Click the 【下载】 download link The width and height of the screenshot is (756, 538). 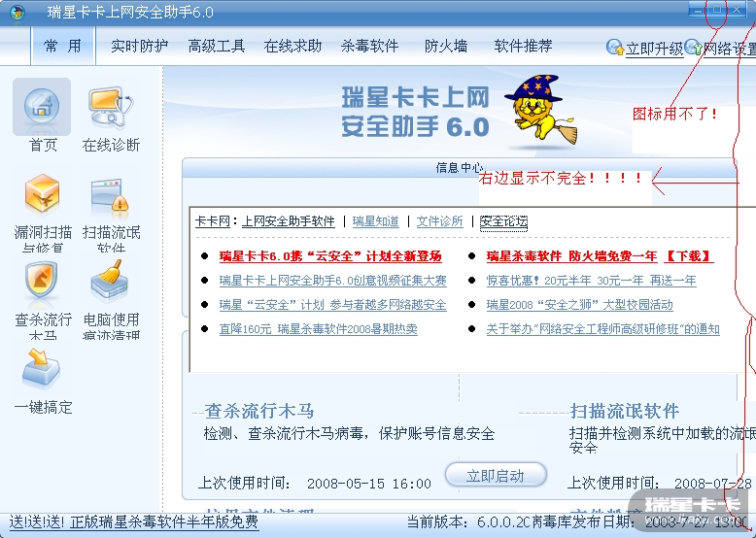tap(689, 256)
